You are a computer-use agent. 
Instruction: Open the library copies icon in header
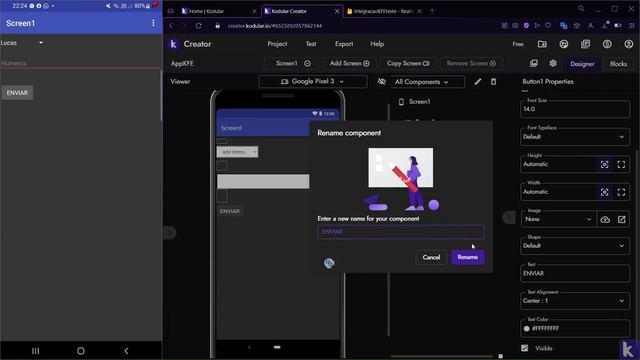pyautogui.click(x=585, y=44)
